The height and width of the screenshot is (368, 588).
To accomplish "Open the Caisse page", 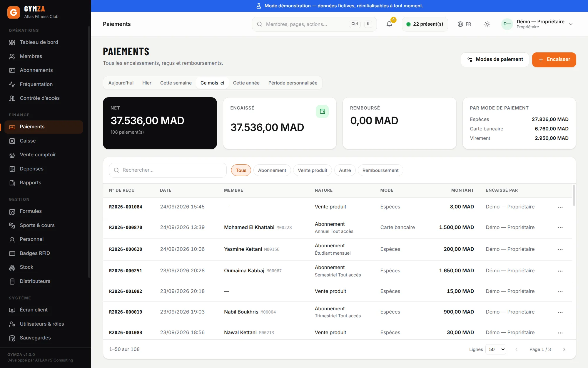I will (x=44, y=141).
